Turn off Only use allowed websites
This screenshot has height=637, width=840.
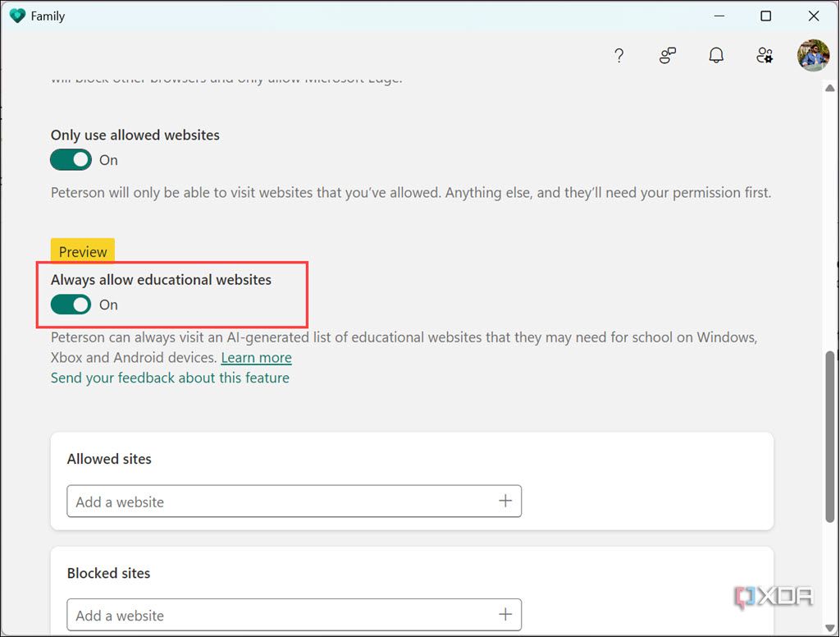coord(71,159)
